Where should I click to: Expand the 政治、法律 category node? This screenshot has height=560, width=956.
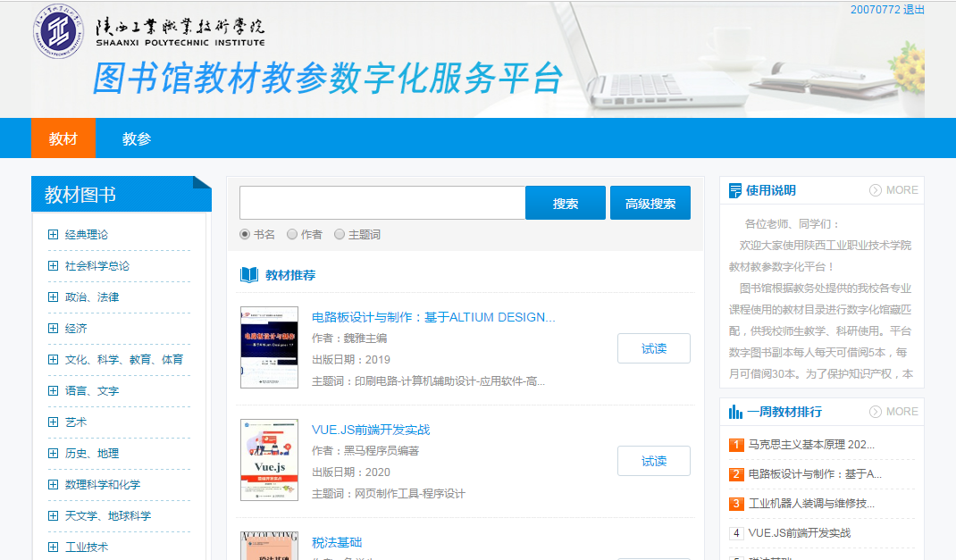[x=53, y=297]
